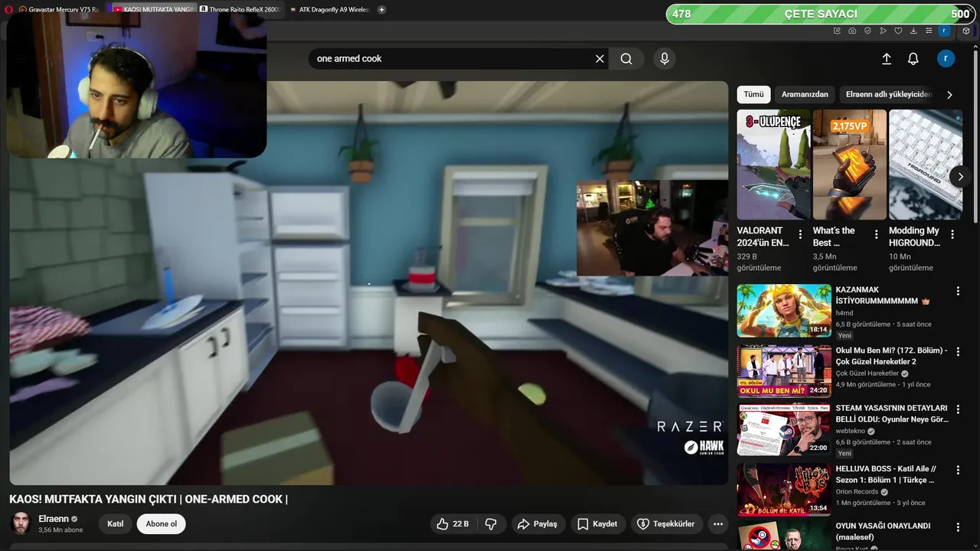This screenshot has width=980, height=551.
Task: Click the ÇETE SAYACI progress bar
Action: [820, 14]
